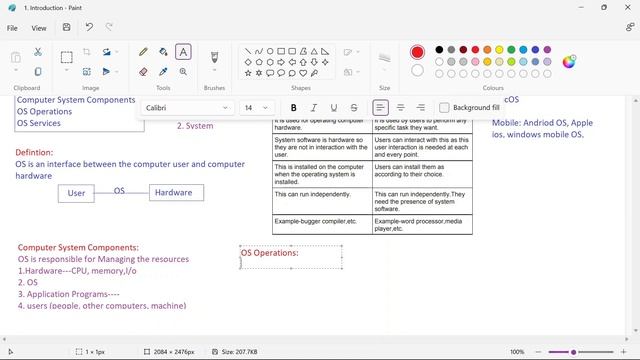This screenshot has width=640, height=360.
Task: Expand the Paste options arrow
Action: click(16, 71)
